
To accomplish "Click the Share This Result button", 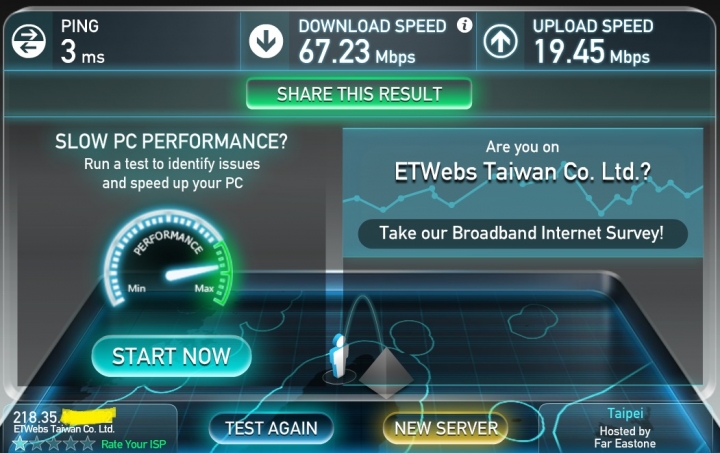I will pos(359,94).
